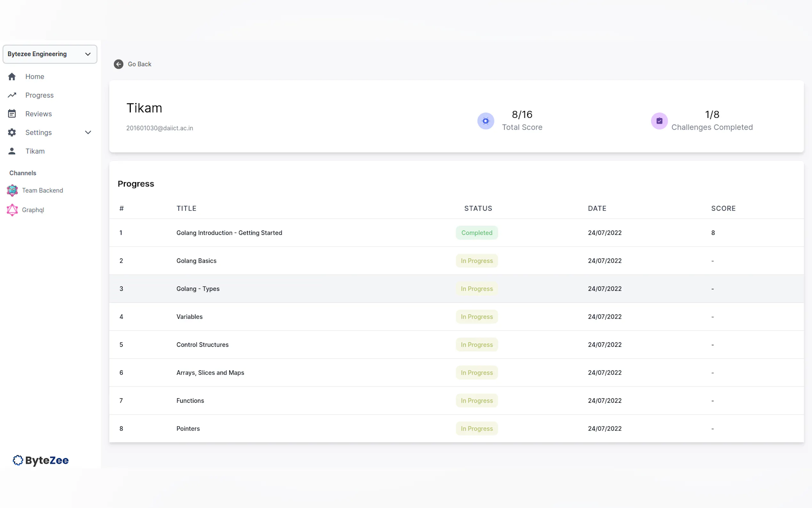Click the Progress trend line icon
Screen dimensions: 812x508
12,95
